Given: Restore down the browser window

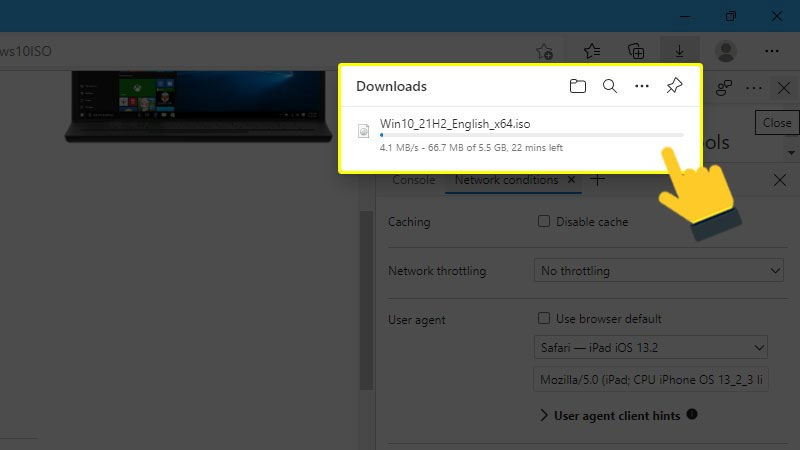Looking at the screenshot, I should pyautogui.click(x=731, y=16).
